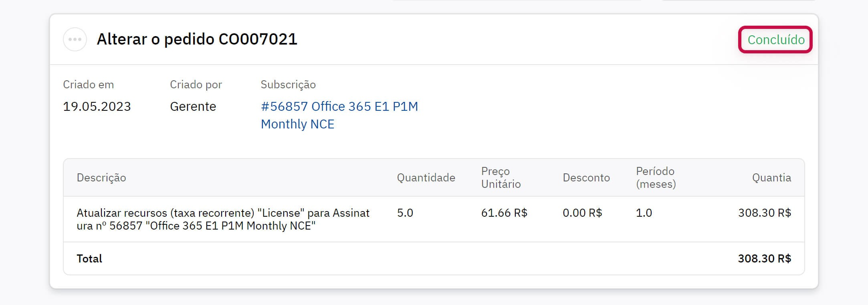
Task: Click the period value 1.0
Action: pos(644,213)
